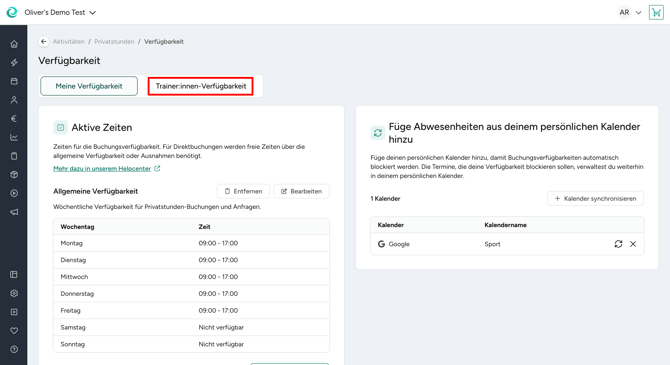Open the shopping cart icon

point(656,12)
